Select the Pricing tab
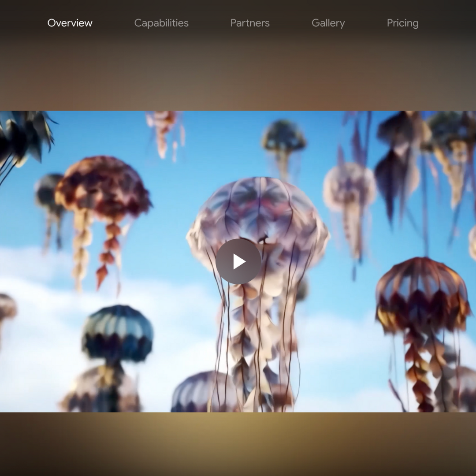 click(402, 23)
